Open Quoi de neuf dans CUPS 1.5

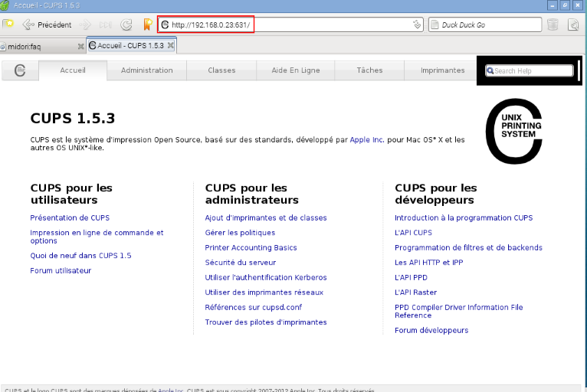[x=80, y=256]
